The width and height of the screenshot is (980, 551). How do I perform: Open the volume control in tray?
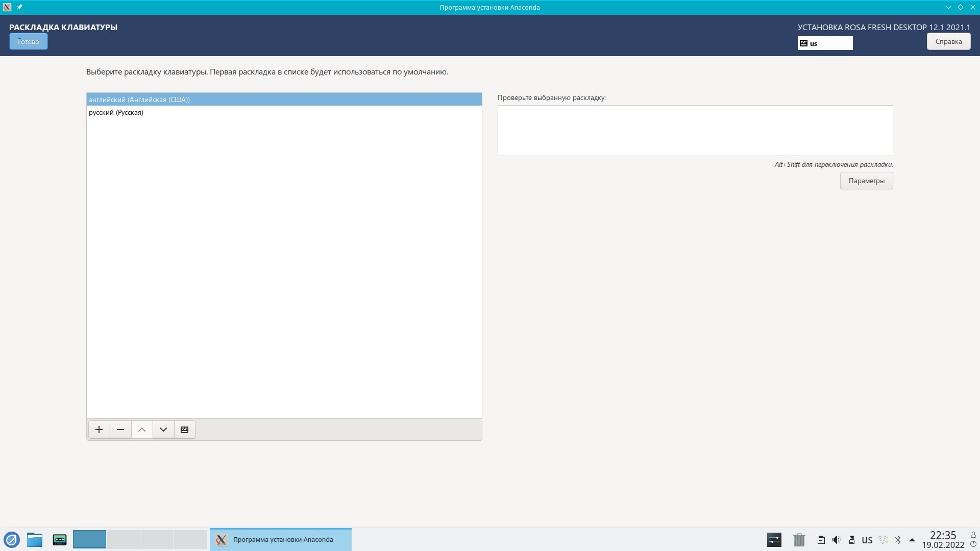836,540
